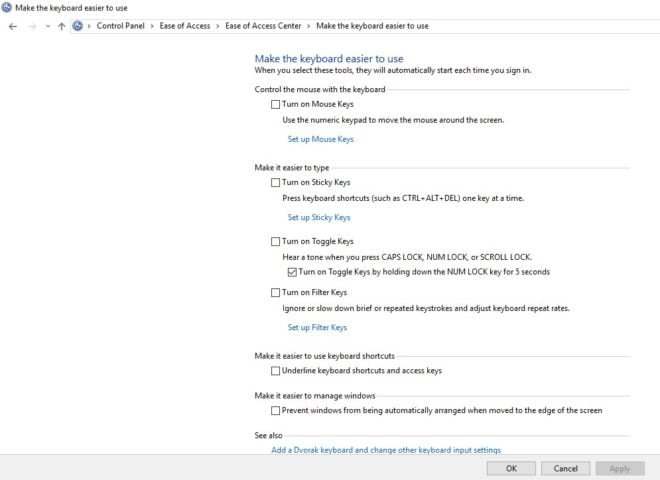Navigate to Control Panel breadcrumb
This screenshot has height=480, width=660.
click(122, 26)
